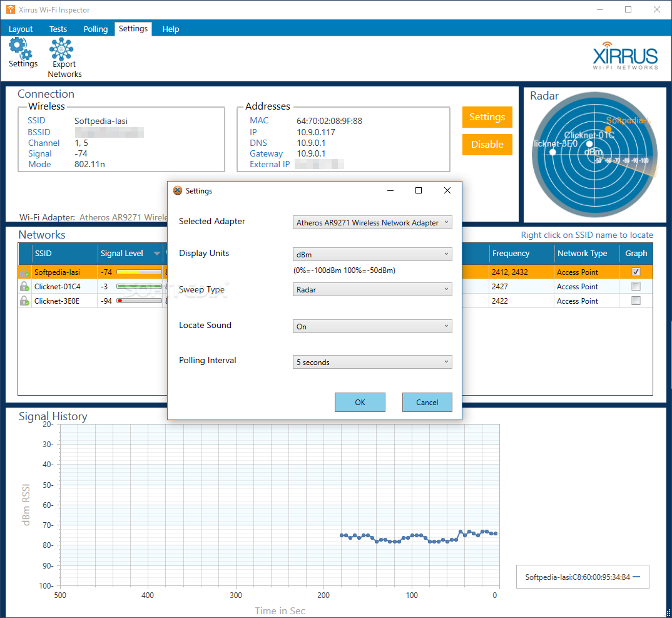This screenshot has height=618, width=672.
Task: Minimize the Settings dialog
Action: pyautogui.click(x=390, y=190)
